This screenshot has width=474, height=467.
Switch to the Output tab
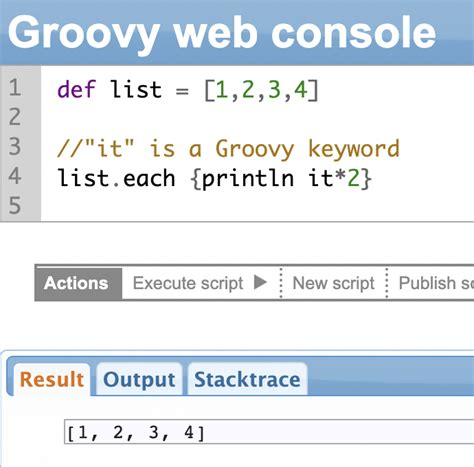click(139, 379)
